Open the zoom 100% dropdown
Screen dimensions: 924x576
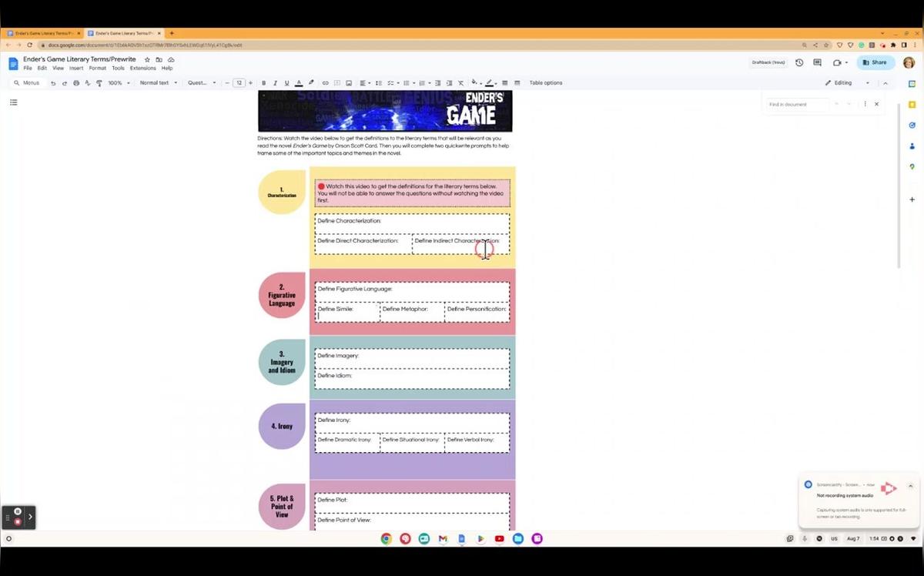pyautogui.click(x=119, y=83)
